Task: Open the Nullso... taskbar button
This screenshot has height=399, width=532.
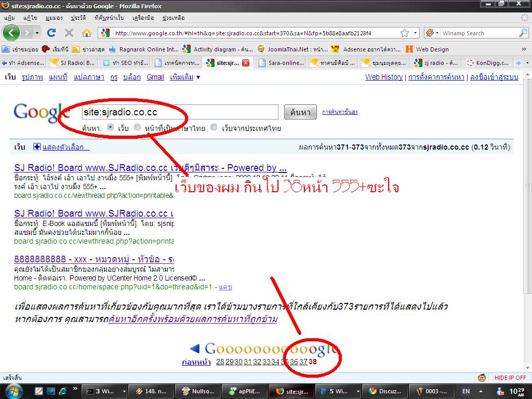Action: tap(198, 391)
